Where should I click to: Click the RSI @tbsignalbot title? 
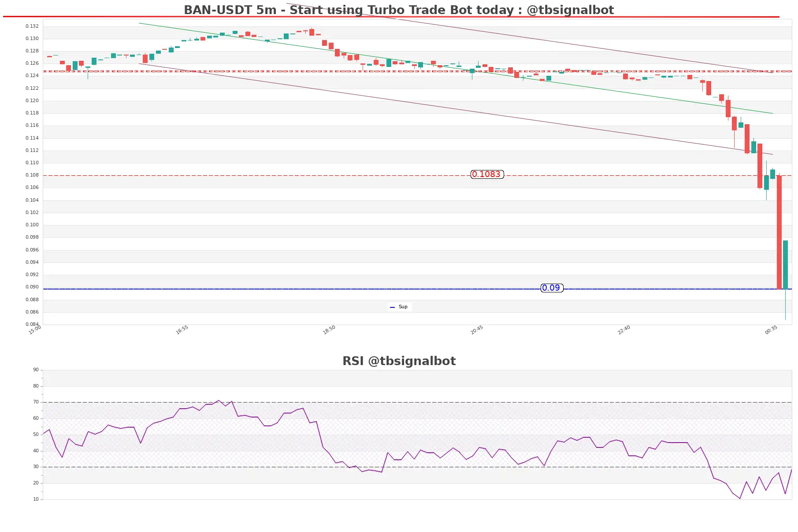(x=399, y=361)
